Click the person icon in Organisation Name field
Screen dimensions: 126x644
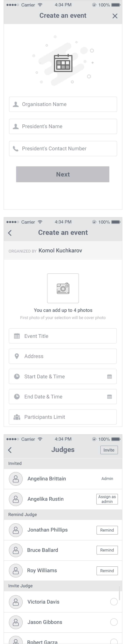tap(16, 105)
